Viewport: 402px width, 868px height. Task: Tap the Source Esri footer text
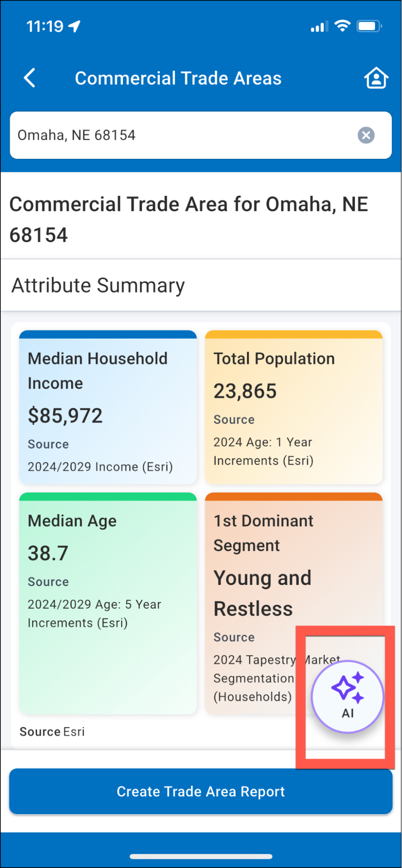click(x=52, y=732)
